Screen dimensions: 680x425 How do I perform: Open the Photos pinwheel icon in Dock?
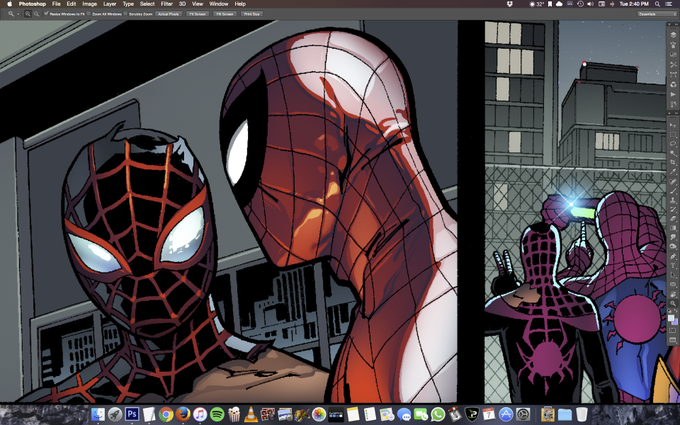point(319,414)
